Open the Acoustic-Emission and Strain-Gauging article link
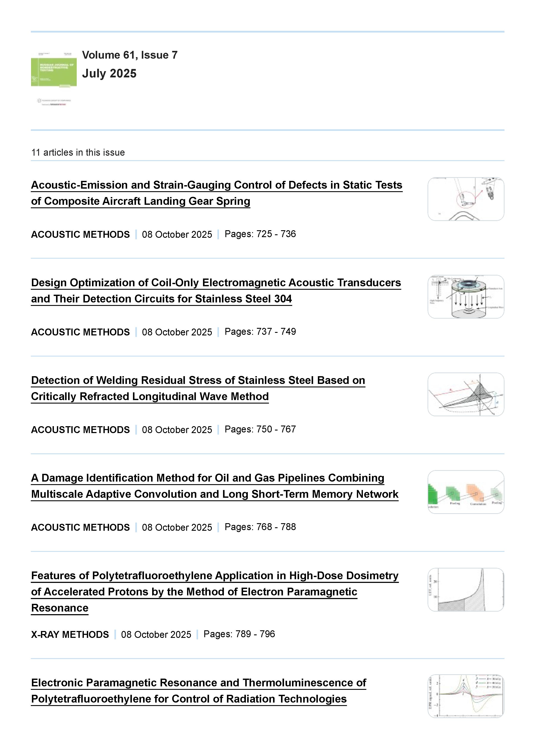This screenshot has width=534, height=756. click(x=216, y=185)
